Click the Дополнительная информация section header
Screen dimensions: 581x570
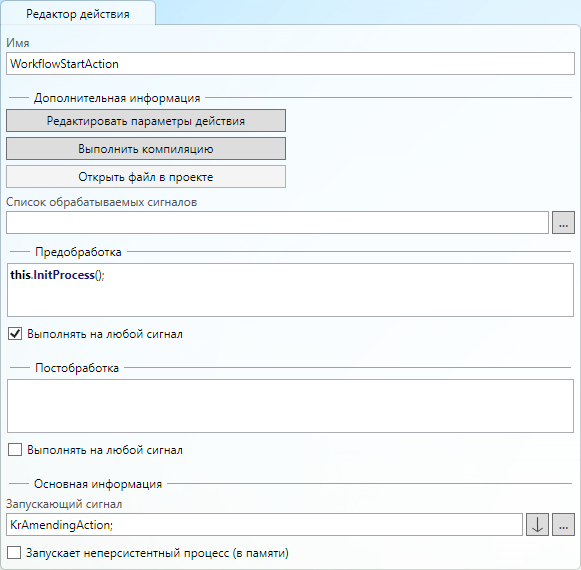(117, 98)
